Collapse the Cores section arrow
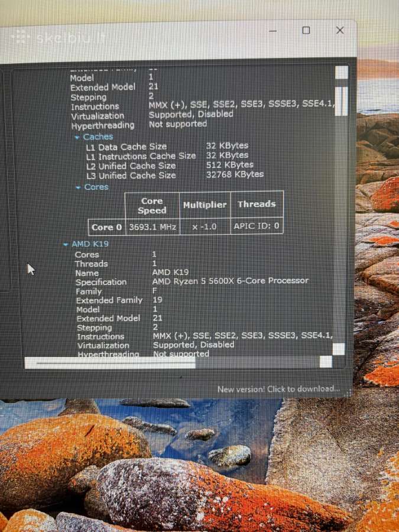The height and width of the screenshot is (532, 399). coord(79,187)
